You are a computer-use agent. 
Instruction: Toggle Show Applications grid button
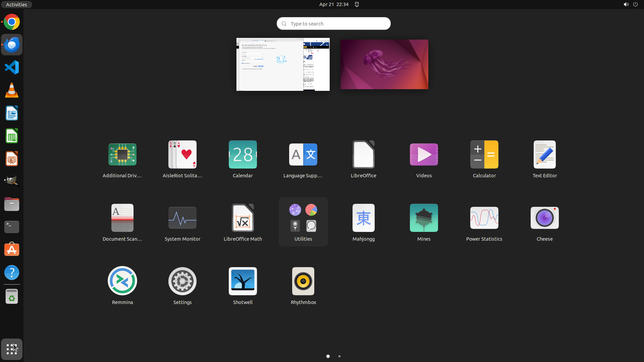pyautogui.click(x=12, y=349)
